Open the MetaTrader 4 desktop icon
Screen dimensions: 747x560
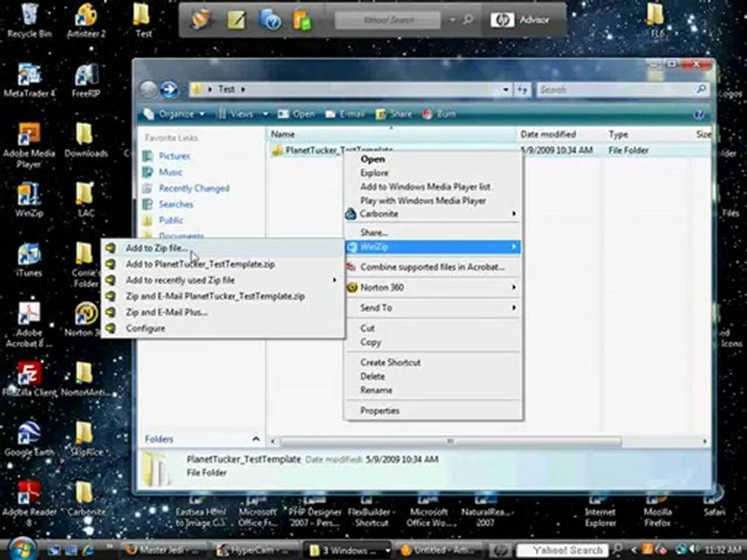(30, 76)
